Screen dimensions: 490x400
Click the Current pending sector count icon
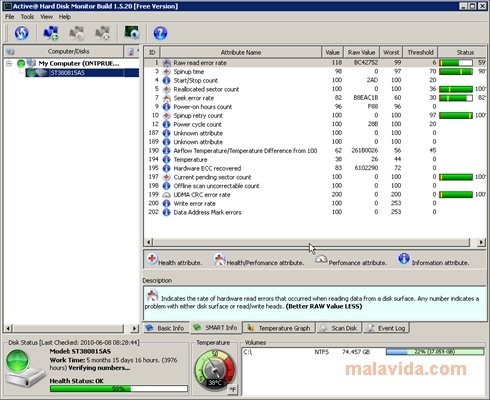point(166,177)
